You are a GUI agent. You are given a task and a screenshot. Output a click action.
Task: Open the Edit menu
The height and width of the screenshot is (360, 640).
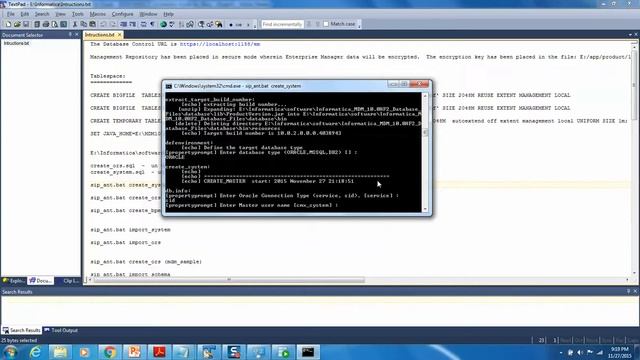point(24,14)
